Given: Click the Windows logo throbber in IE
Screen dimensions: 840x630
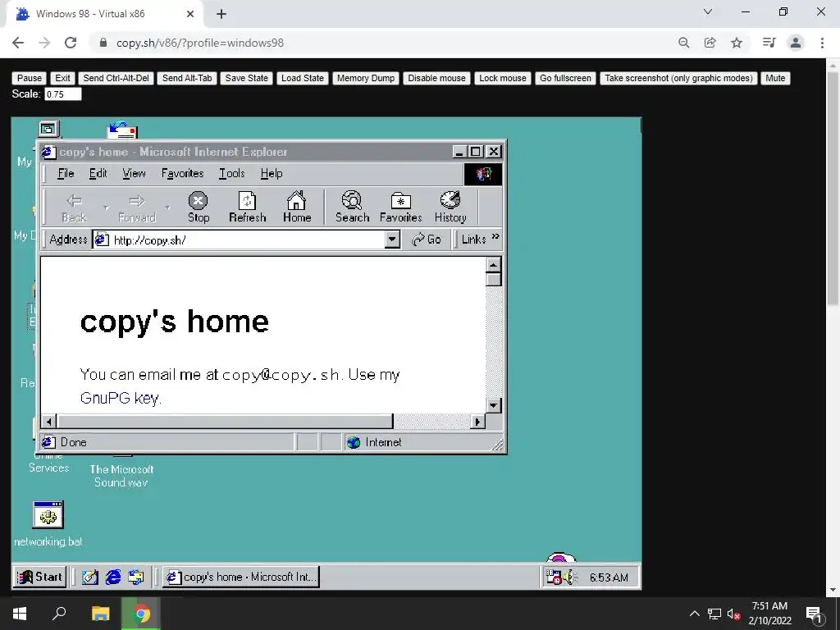Looking at the screenshot, I should (482, 174).
